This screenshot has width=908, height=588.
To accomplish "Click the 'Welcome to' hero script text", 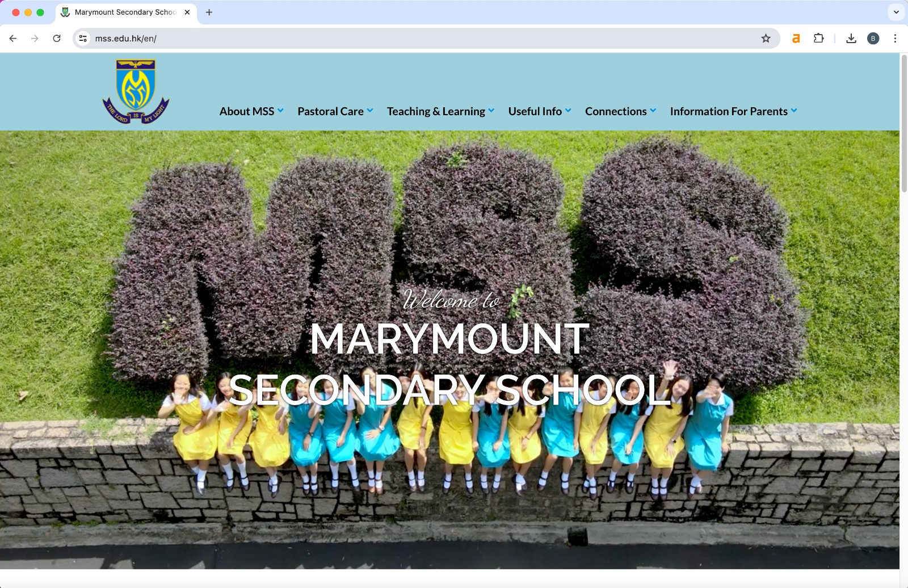I will [452, 299].
